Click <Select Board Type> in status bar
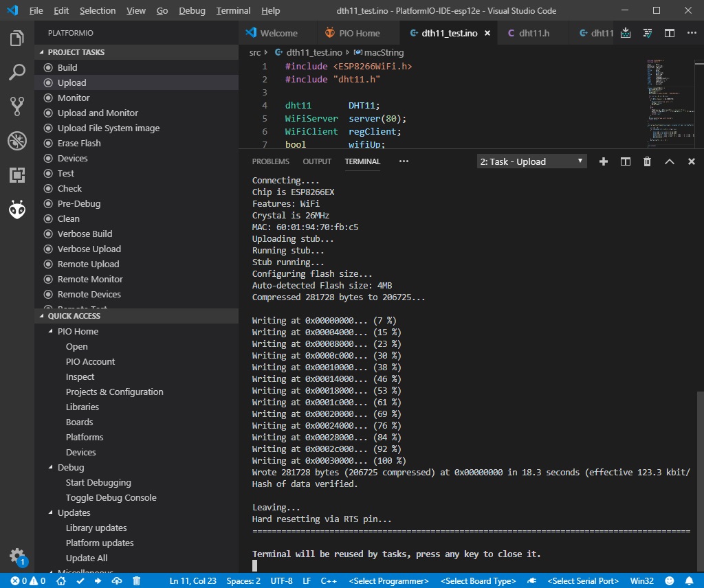 [x=478, y=581]
